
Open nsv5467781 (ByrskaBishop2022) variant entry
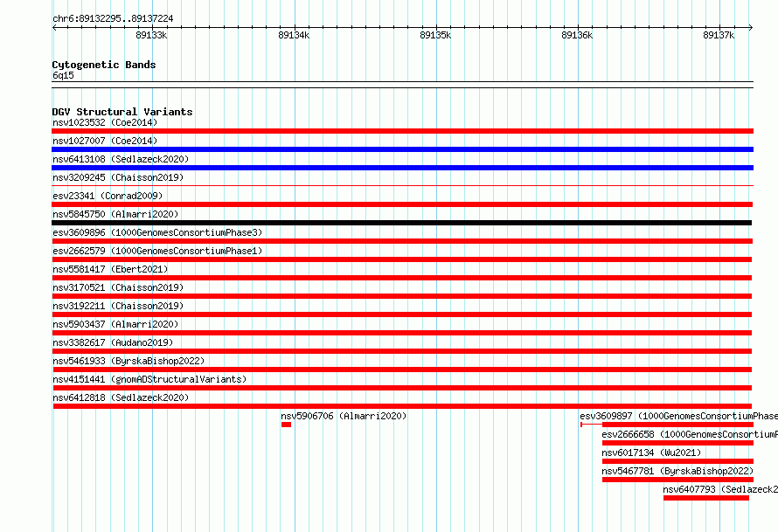677,471
